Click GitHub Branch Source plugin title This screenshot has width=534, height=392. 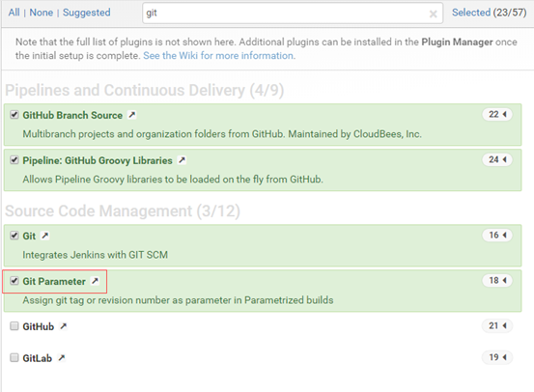pos(72,115)
